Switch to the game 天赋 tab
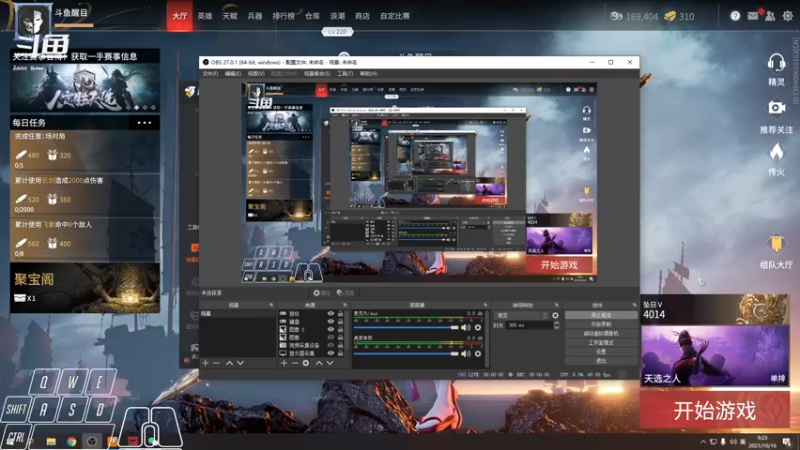The width and height of the screenshot is (800, 450). click(x=230, y=16)
